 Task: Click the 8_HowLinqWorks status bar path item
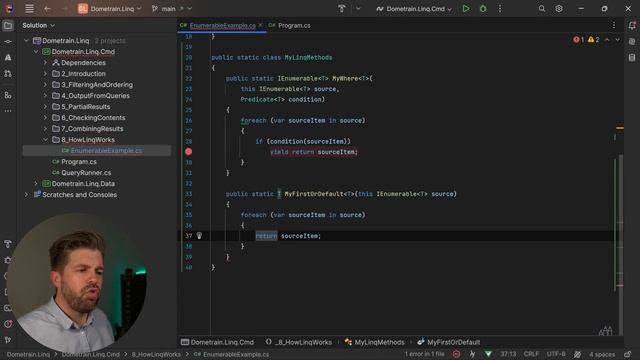pos(156,354)
